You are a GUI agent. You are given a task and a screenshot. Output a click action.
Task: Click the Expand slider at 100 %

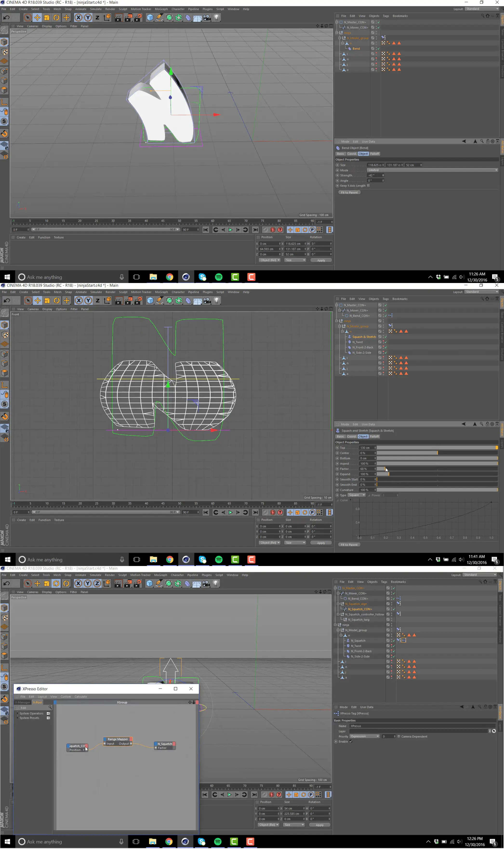click(437, 474)
